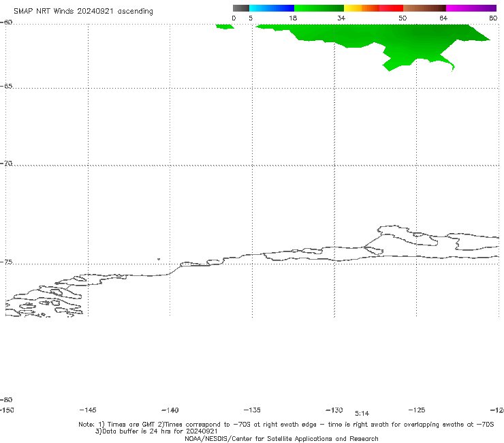
Task: Click the longitude label '-135'
Action: pos(252,410)
